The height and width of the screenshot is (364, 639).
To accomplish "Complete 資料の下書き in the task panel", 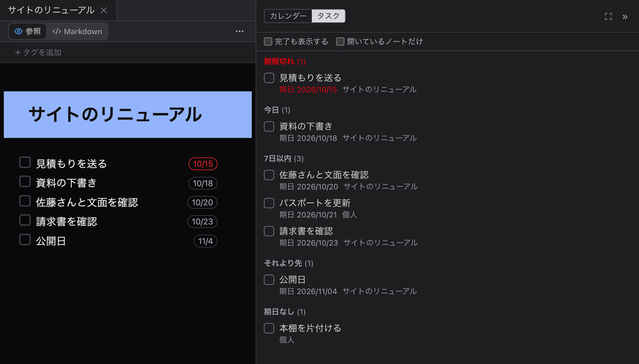I will [269, 126].
